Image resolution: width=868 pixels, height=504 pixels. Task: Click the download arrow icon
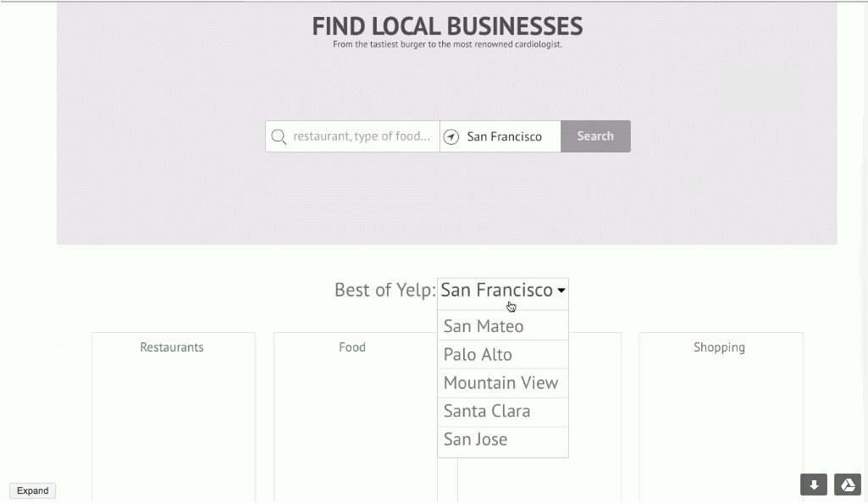pos(814,485)
